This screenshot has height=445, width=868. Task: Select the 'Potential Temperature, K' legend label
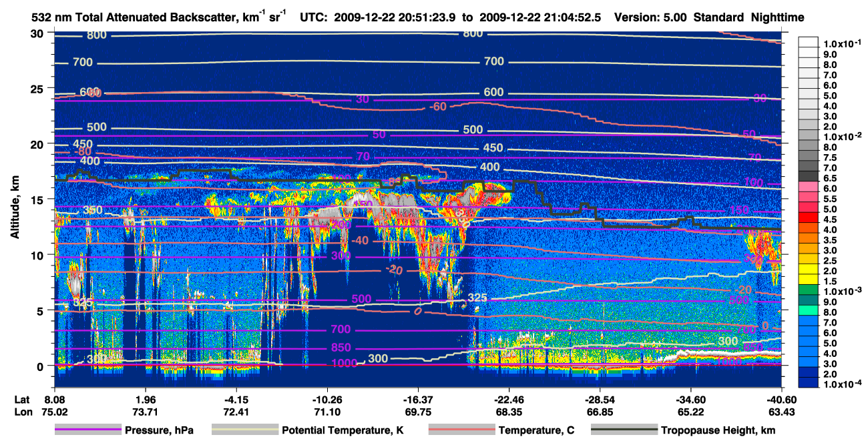343,430
